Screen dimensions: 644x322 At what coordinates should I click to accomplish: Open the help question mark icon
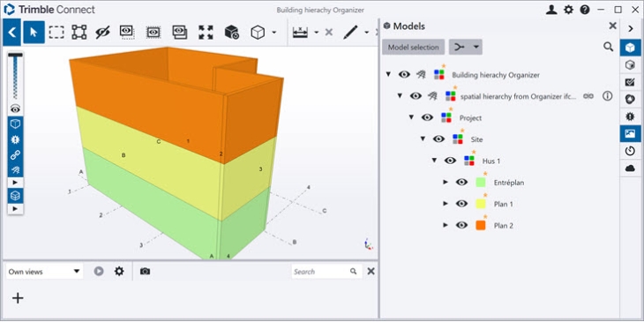pos(585,10)
